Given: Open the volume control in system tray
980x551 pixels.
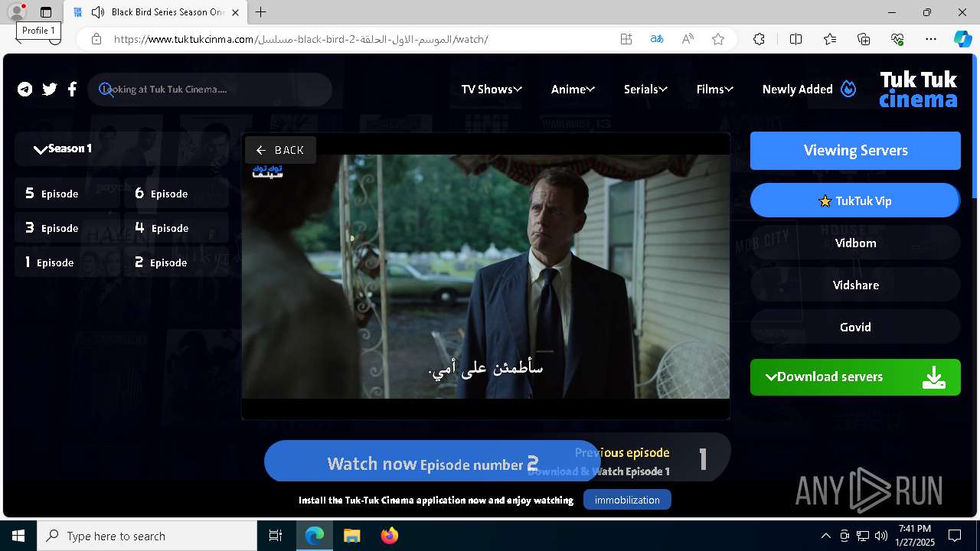Looking at the screenshot, I should point(880,536).
